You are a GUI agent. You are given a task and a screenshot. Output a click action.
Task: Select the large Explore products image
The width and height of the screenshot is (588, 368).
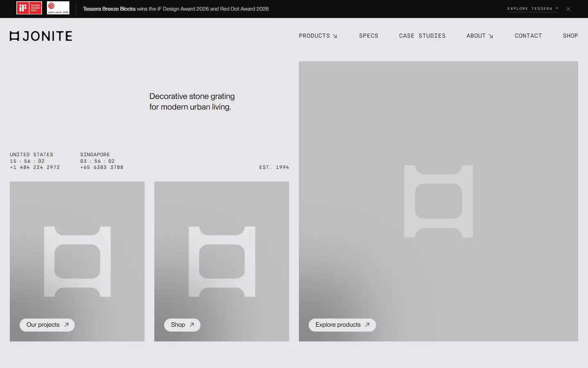(x=439, y=201)
